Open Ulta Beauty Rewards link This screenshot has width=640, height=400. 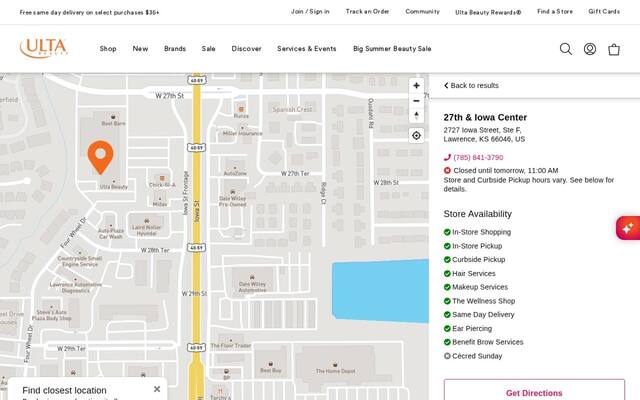point(488,12)
